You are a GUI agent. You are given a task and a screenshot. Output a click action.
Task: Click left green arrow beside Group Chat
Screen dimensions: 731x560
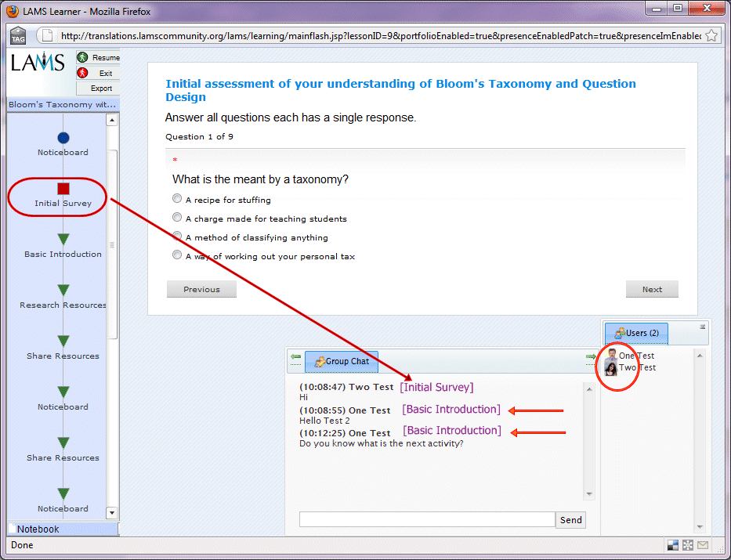(x=295, y=357)
